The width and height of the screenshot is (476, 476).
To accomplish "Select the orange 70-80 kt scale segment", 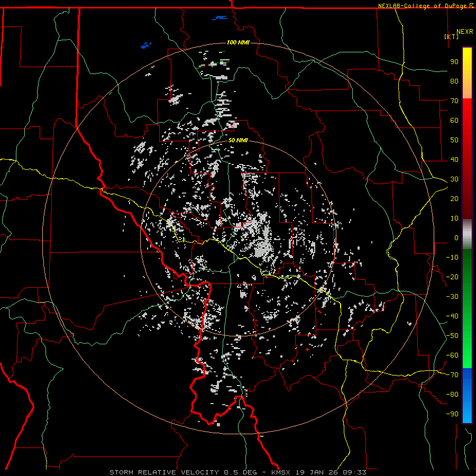I will click(x=467, y=90).
